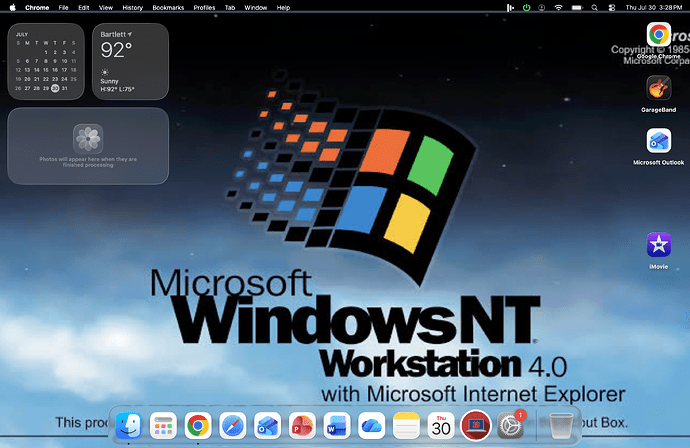Show battery status in the menu bar
The height and width of the screenshot is (448, 690).
[577, 7]
